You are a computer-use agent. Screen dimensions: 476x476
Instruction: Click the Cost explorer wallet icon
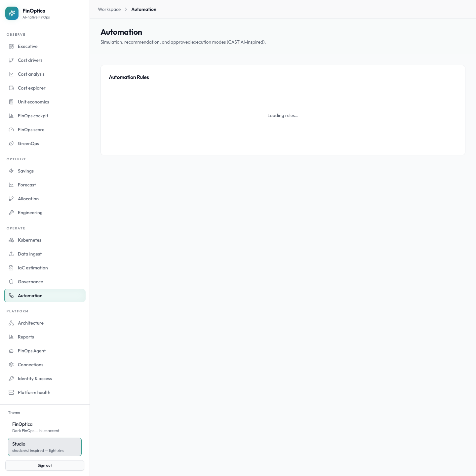pyautogui.click(x=11, y=88)
